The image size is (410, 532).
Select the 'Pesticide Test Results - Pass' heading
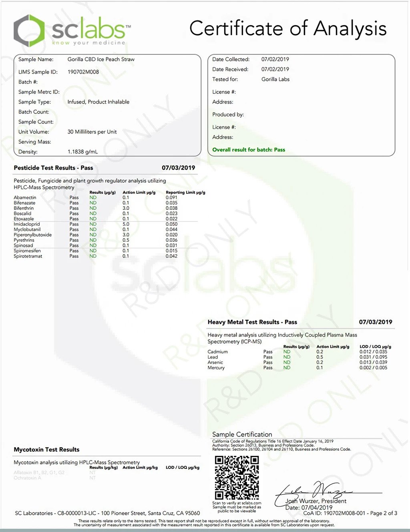pos(53,168)
